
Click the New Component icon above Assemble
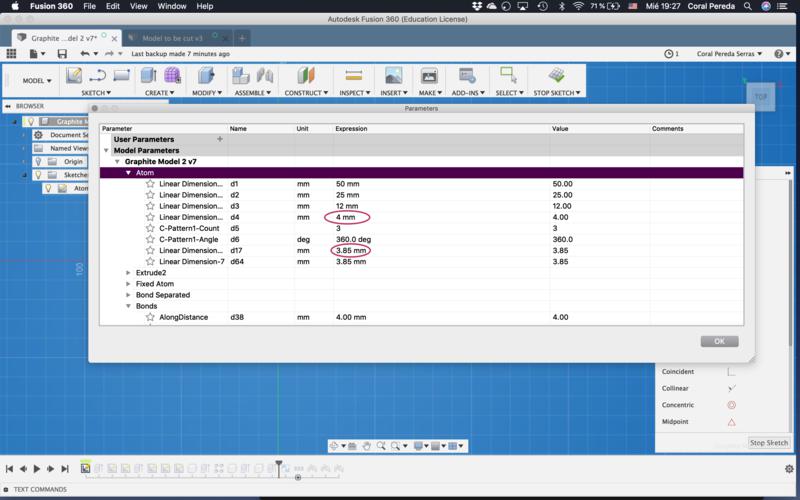240,76
